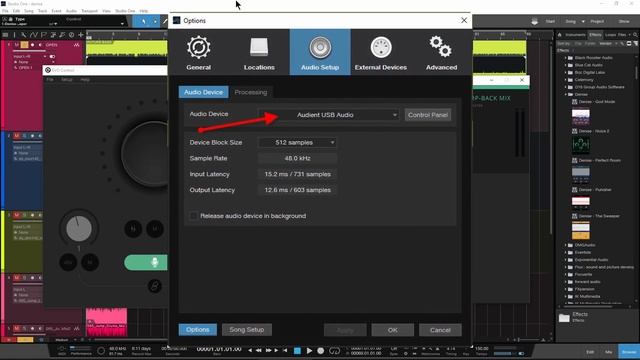Switch to the Instruments browser tab
640x360 pixels.
pos(576,35)
